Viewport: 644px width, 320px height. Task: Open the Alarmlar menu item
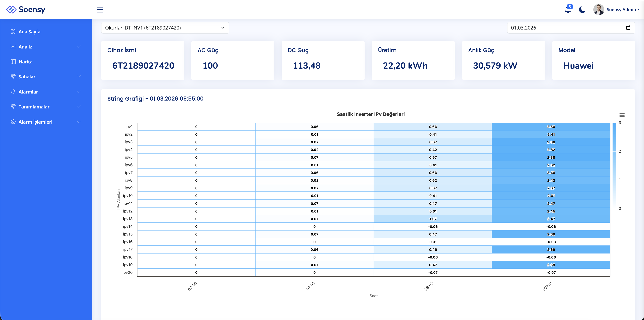pos(28,92)
